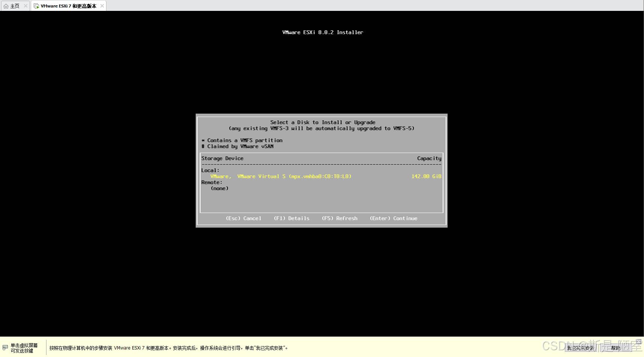The image size is (644, 357).
Task: Click the VM power icon on ESXi tab
Action: (36, 6)
